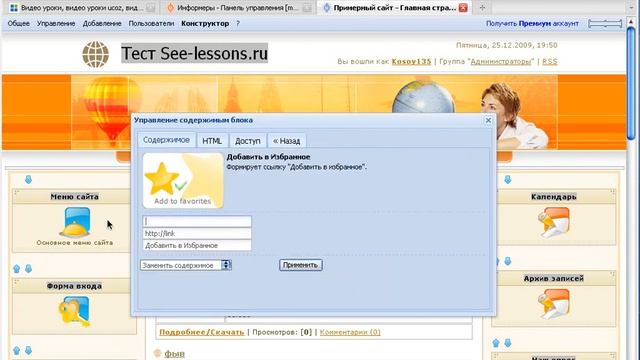Click the globe site logo icon

96,54
